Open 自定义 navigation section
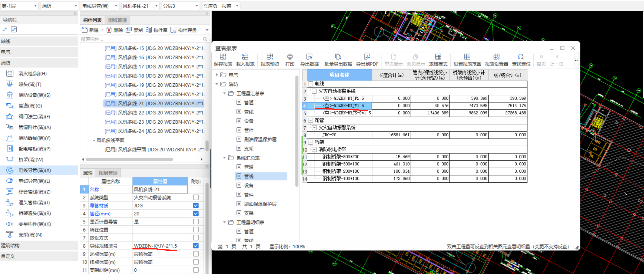The image size is (644, 274). [x=39, y=256]
